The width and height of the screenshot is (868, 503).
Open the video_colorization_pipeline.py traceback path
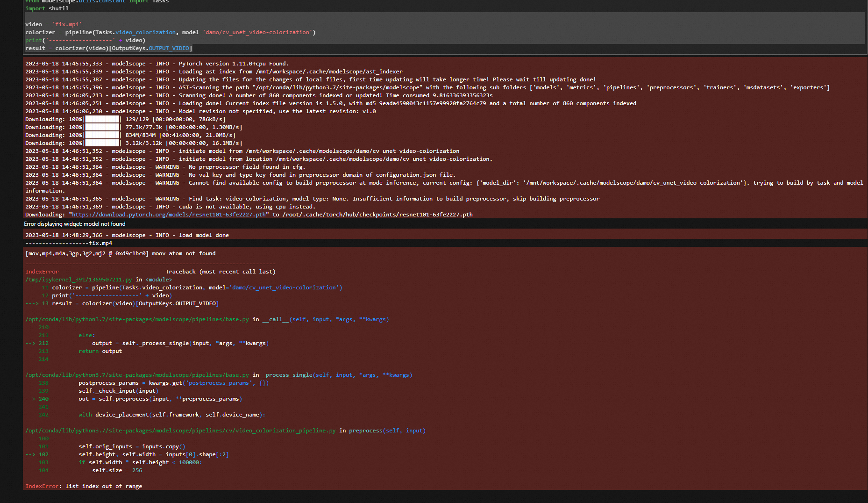click(180, 431)
